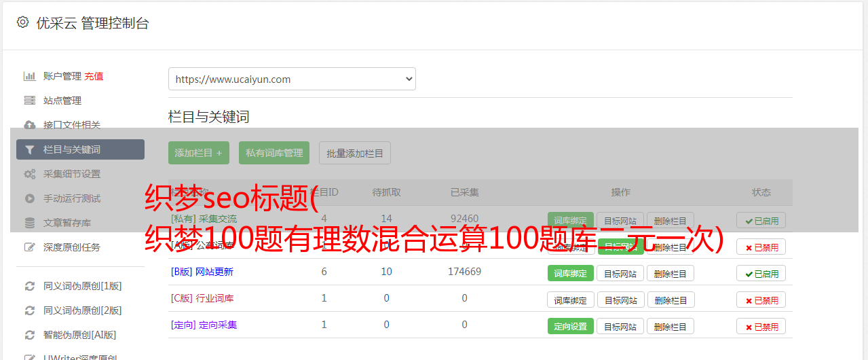Viewport: 868px width, 360px height.
Task: Click 目标网站 in the 定向采集 row
Action: pyautogui.click(x=620, y=327)
